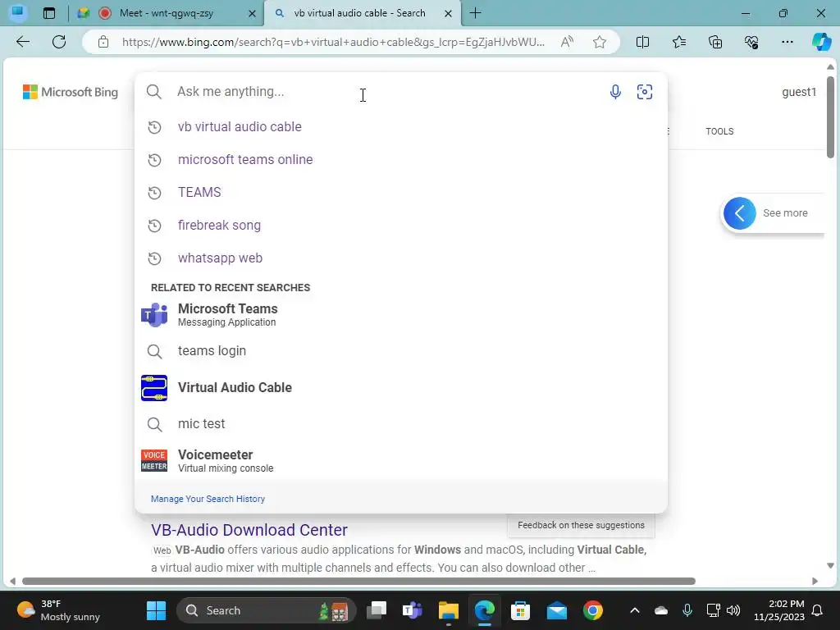The image size is (840, 630).
Task: Click the browser address bar URL
Action: point(333,42)
